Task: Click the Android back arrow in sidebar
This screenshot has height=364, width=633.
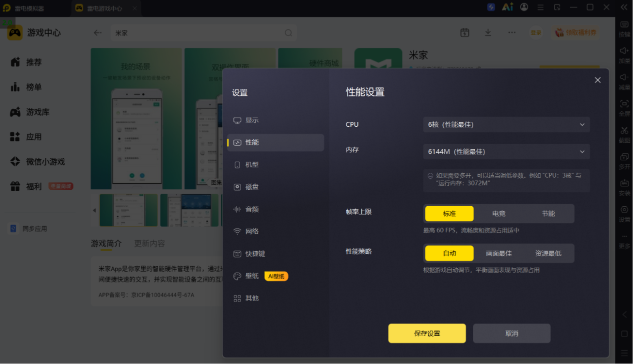Action: coord(624,315)
